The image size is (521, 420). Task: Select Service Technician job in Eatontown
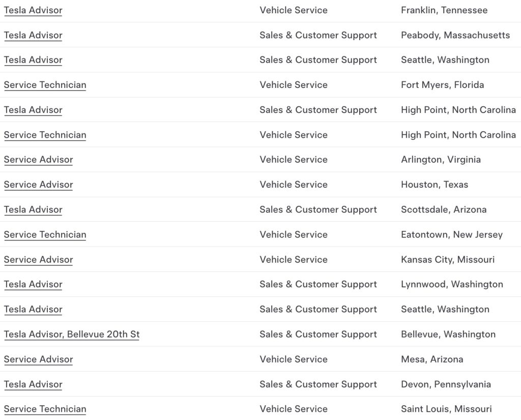[45, 234]
